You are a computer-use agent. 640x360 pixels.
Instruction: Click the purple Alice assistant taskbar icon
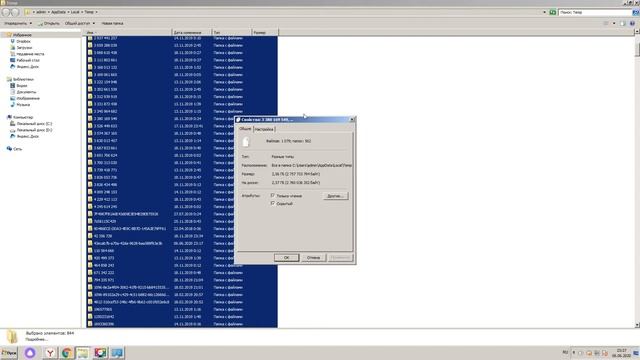(30, 353)
